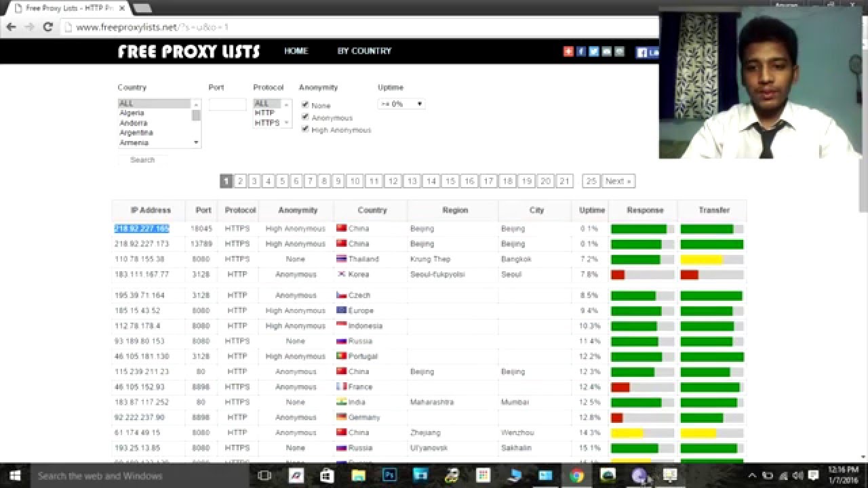Screen dimensions: 868x488
Task: Click red response bar in Korea row
Action: (642, 274)
